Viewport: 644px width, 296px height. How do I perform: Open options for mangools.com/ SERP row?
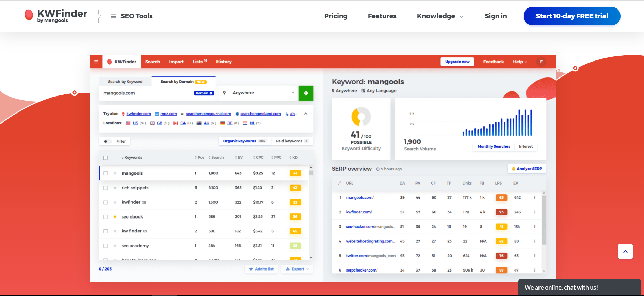(534, 197)
